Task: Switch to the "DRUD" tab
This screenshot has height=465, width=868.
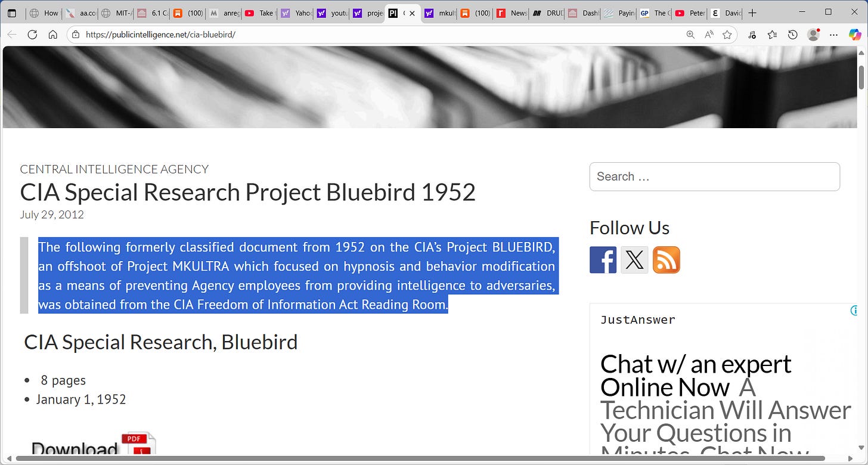Action: [x=546, y=13]
